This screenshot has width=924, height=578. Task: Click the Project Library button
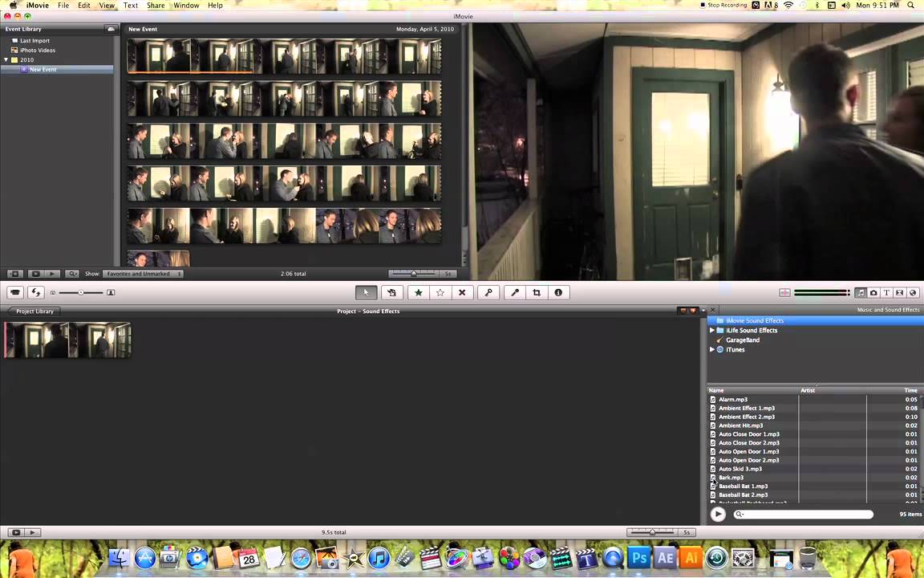[34, 311]
